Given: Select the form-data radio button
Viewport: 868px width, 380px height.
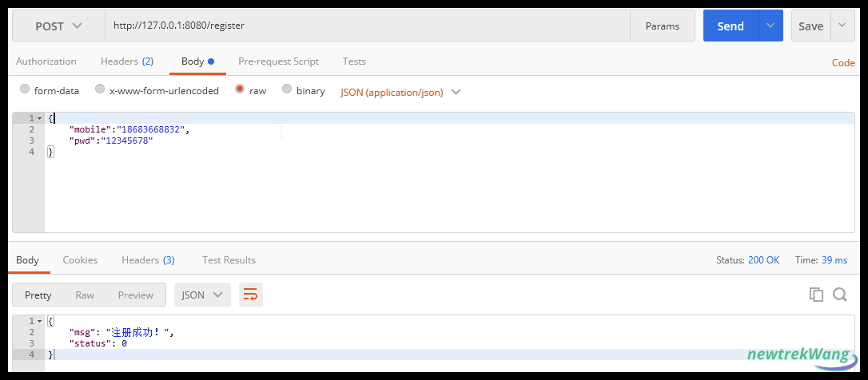Looking at the screenshot, I should point(24,89).
